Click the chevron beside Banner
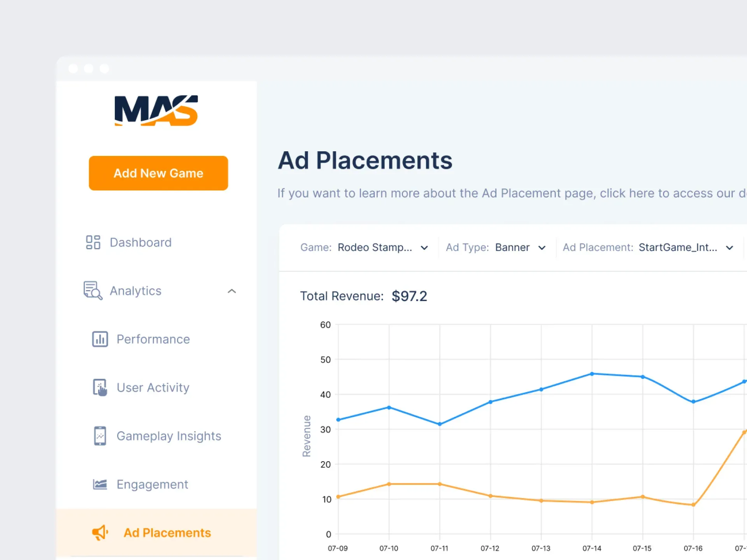Screen dimensions: 747x560 click(542, 248)
